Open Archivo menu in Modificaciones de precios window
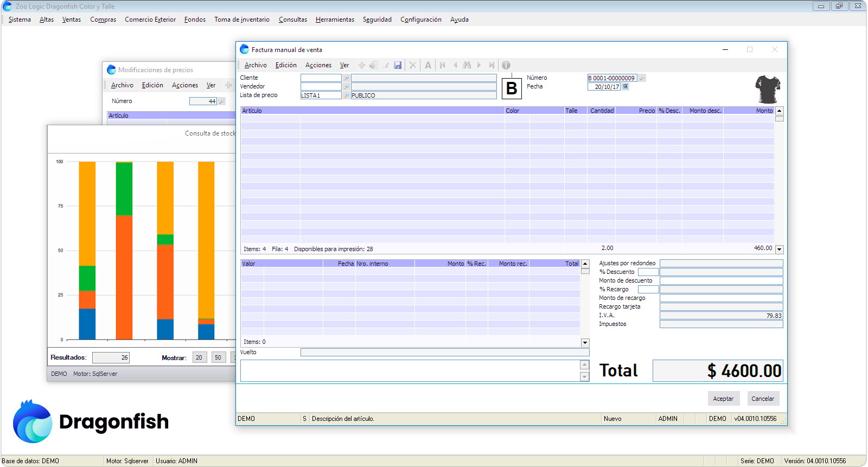Screen dimensions: 868x467 pos(122,85)
